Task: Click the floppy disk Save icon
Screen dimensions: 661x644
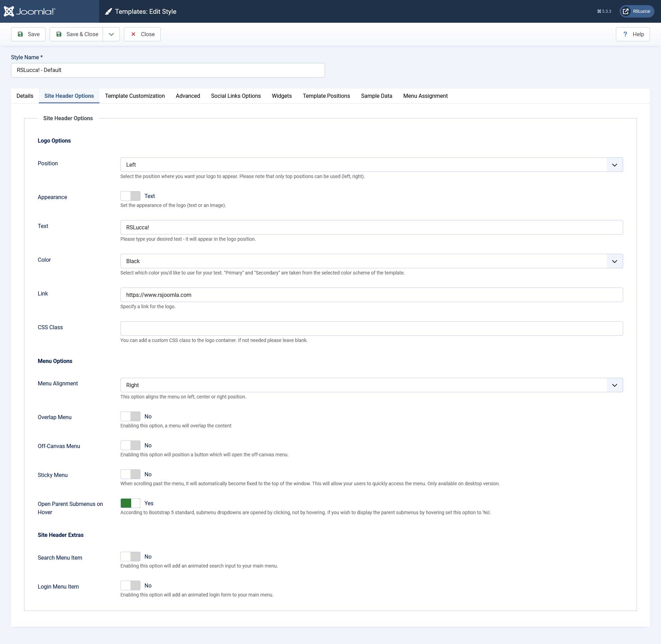Action: [20, 34]
